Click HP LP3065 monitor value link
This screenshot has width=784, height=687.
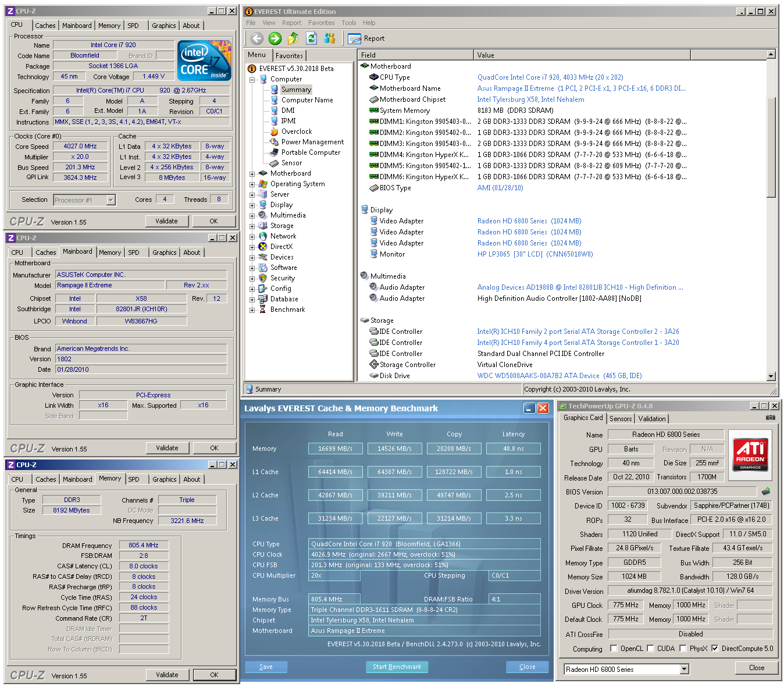pos(535,254)
